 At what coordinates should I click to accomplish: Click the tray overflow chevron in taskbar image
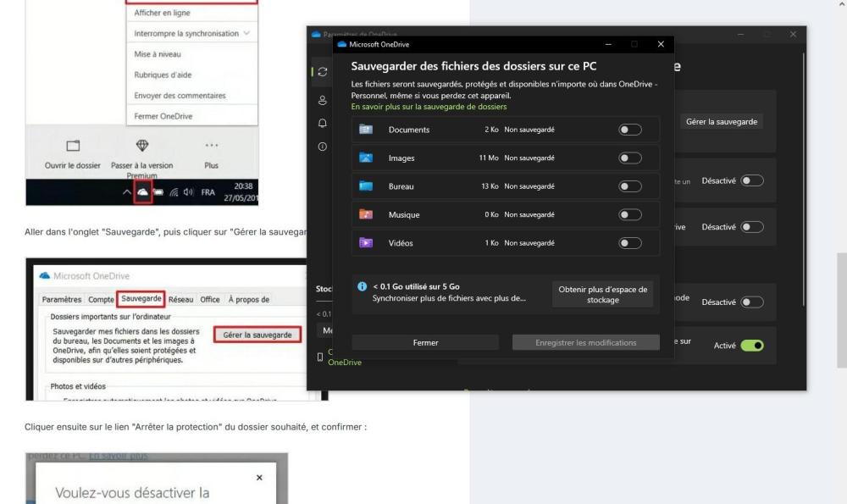(x=126, y=191)
